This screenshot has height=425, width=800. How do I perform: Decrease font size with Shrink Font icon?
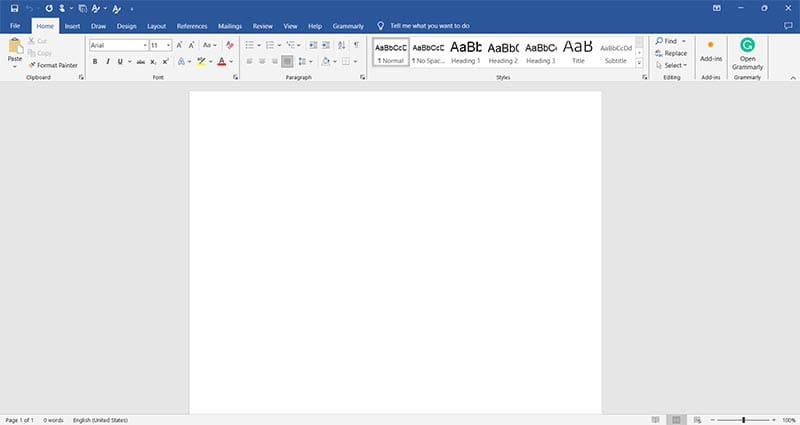(192, 45)
